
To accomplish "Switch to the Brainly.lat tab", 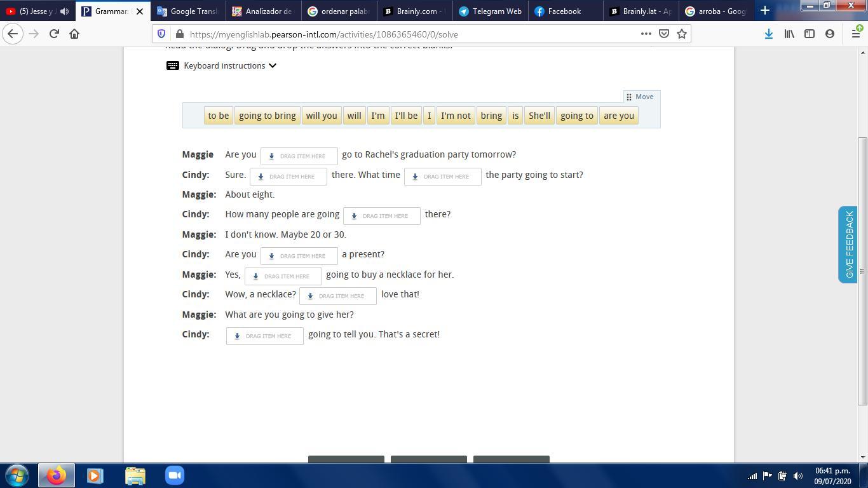I will pyautogui.click(x=641, y=11).
